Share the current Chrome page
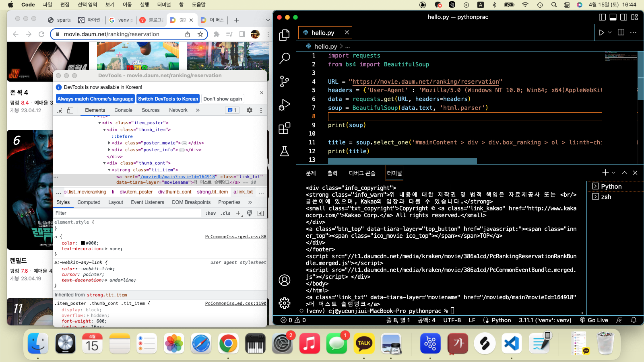644x362 pixels. 188,34
